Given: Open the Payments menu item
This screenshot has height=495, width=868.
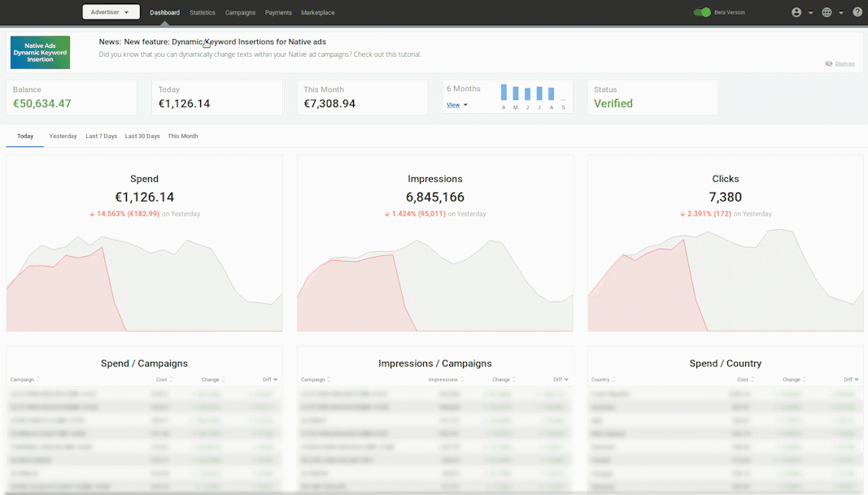Looking at the screenshot, I should (278, 13).
